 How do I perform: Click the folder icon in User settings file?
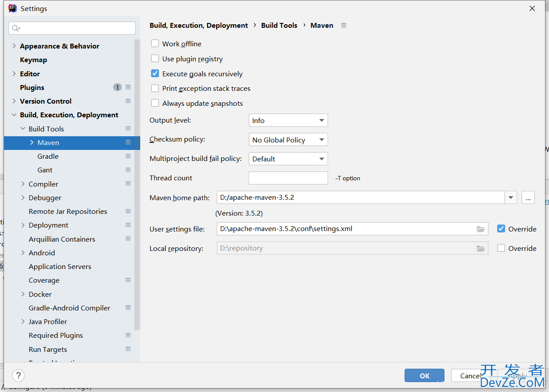(x=481, y=229)
